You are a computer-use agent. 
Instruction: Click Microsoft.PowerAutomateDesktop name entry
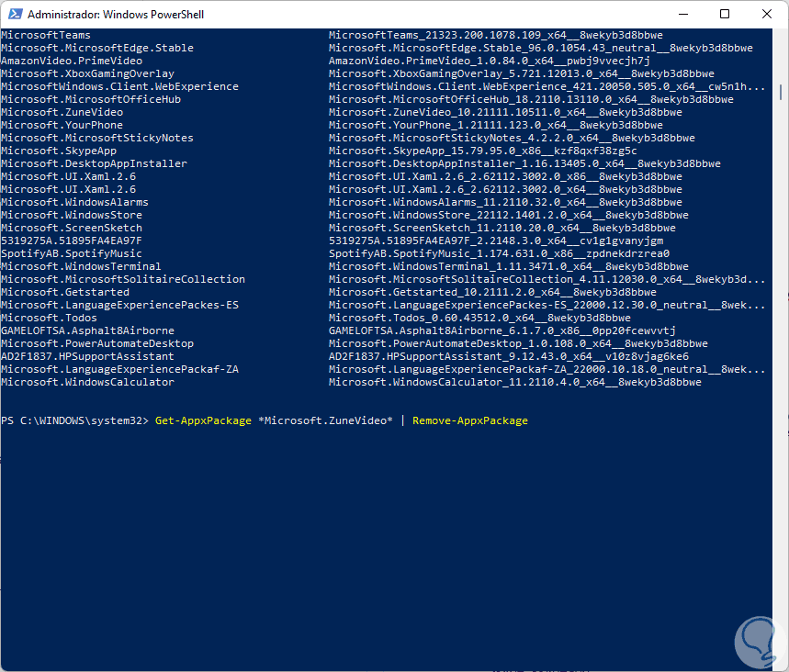click(97, 343)
